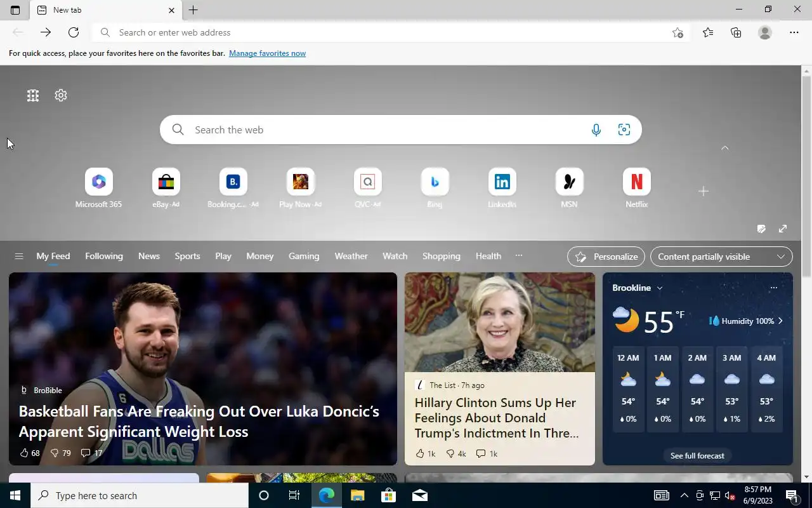Open Windows Start menu
Viewport: 812px width, 508px height.
(15, 495)
